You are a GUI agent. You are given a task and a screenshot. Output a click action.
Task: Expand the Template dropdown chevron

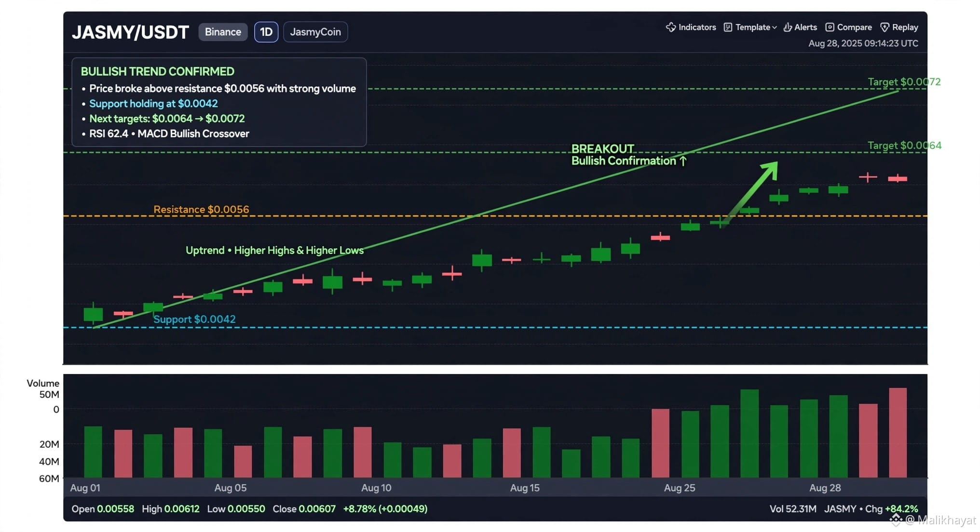tap(775, 27)
